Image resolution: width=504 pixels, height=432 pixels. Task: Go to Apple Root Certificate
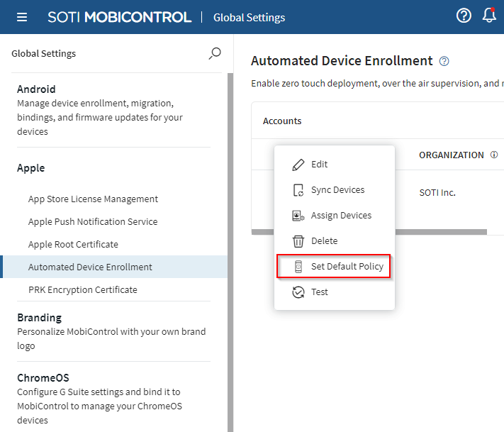73,245
